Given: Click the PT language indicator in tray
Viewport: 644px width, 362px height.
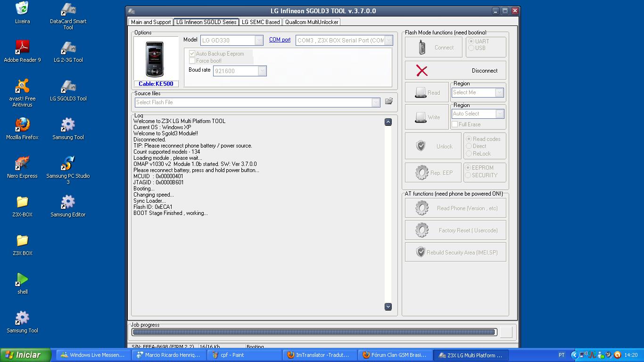Looking at the screenshot, I should pos(561,355).
